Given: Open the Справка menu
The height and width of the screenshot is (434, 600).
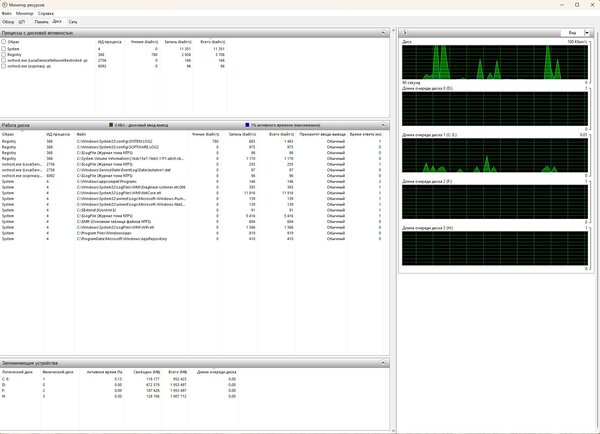Looking at the screenshot, I should (46, 13).
